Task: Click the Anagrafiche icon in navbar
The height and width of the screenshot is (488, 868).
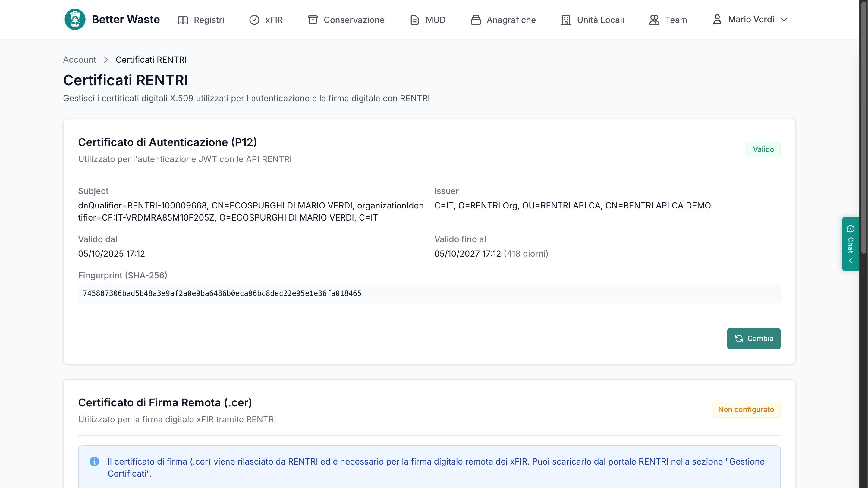Action: click(476, 20)
